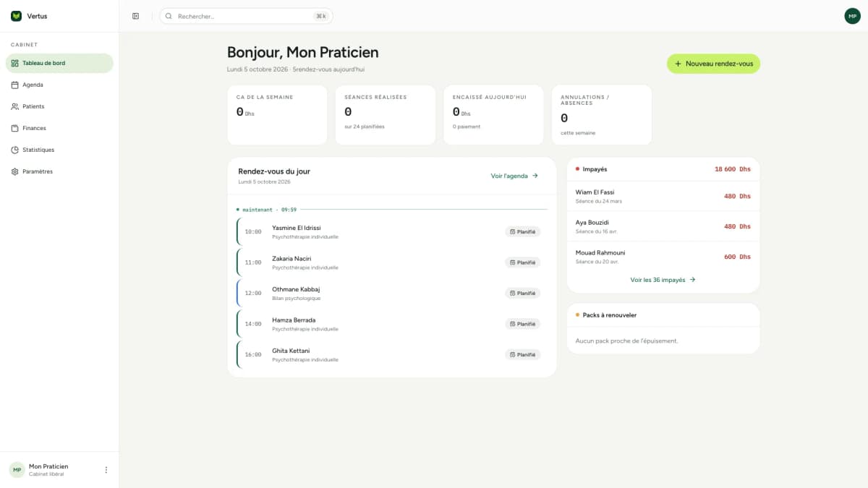Viewport: 868px width, 488px height.
Task: Click the Finances wallet icon
Action: 15,128
